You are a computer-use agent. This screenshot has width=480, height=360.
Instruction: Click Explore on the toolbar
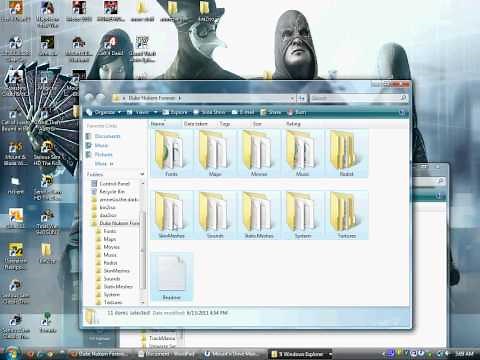[176, 113]
